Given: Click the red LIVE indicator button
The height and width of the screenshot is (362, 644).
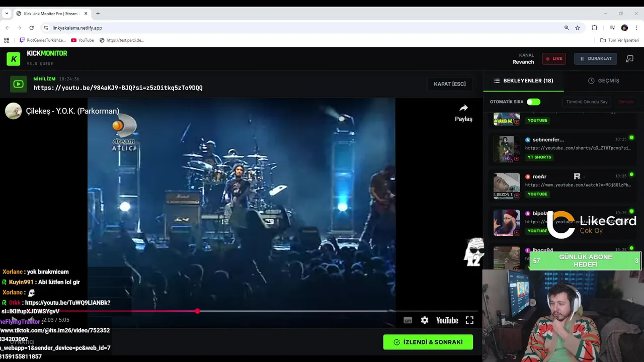Looking at the screenshot, I should (554, 59).
